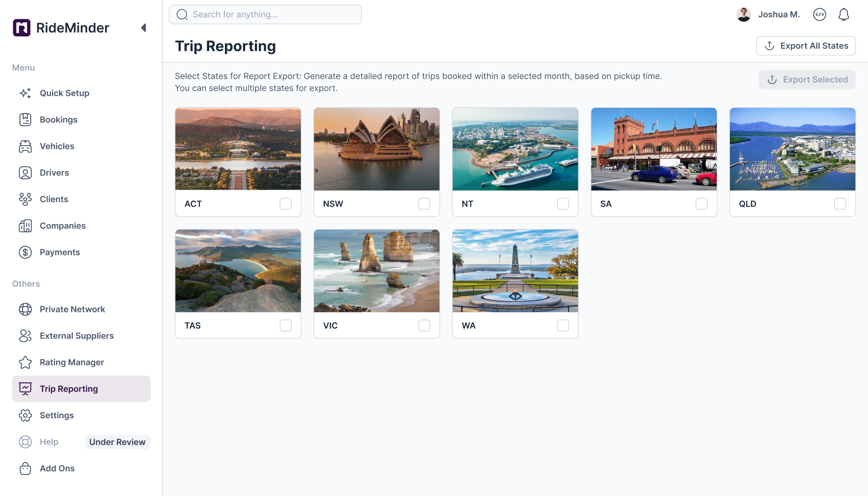Open notifications bell
This screenshot has width=868, height=496.
click(x=844, y=14)
